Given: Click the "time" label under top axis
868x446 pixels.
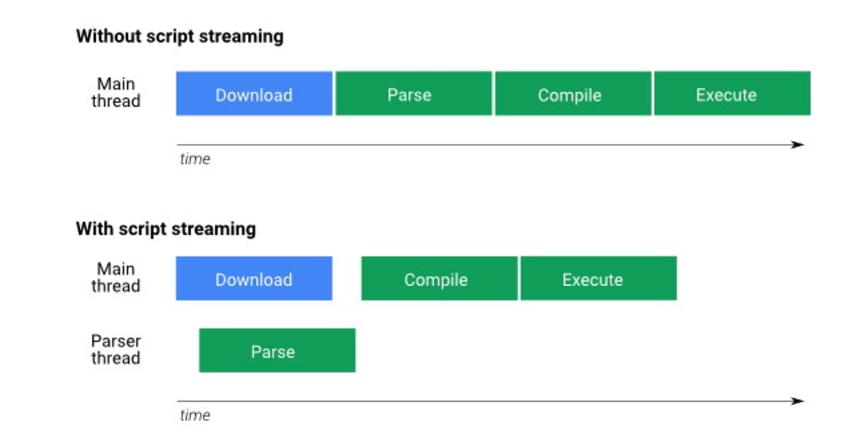Looking at the screenshot, I should (195, 159).
